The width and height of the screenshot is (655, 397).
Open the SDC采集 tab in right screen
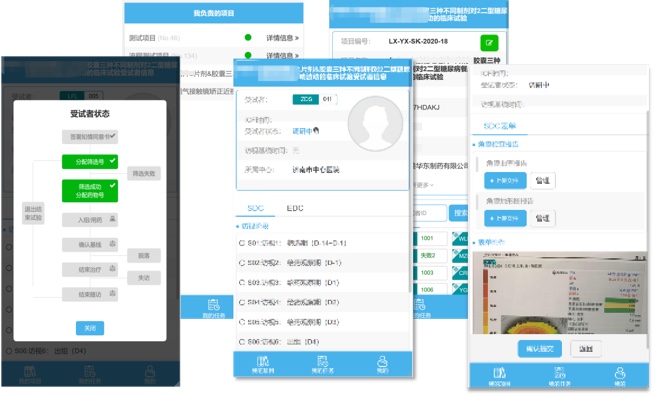coord(500,126)
